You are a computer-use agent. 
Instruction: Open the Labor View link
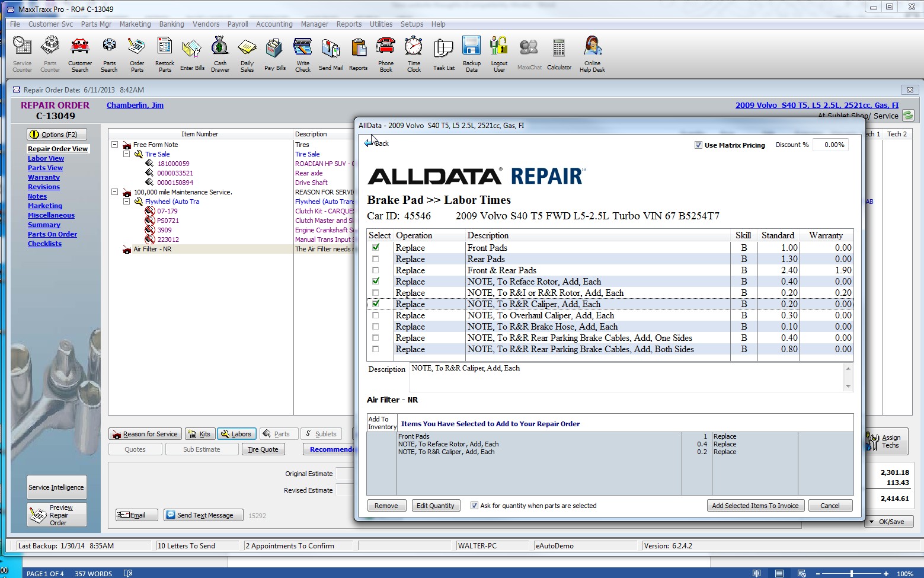pyautogui.click(x=46, y=158)
